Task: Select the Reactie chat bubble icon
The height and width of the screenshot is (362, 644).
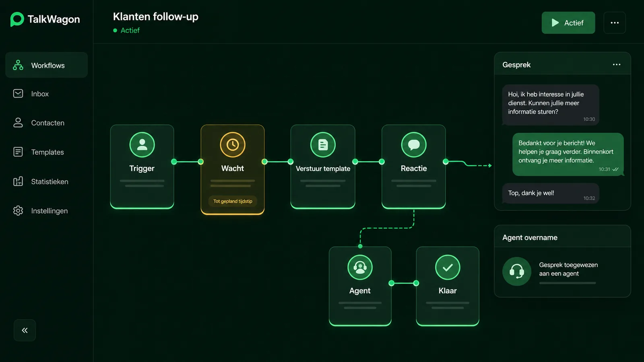Action: tap(414, 145)
